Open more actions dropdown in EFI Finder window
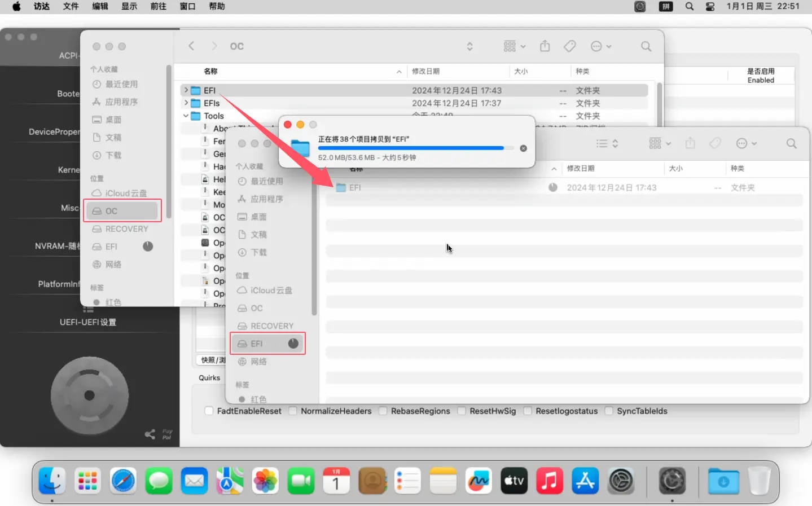 [x=747, y=143]
